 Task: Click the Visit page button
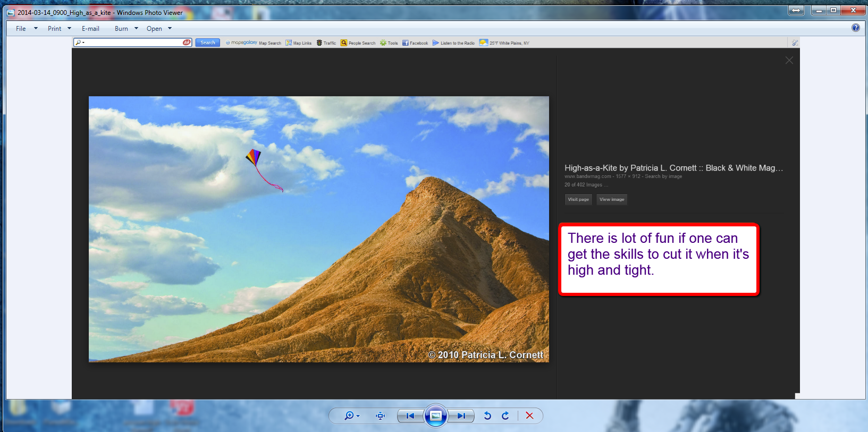578,199
